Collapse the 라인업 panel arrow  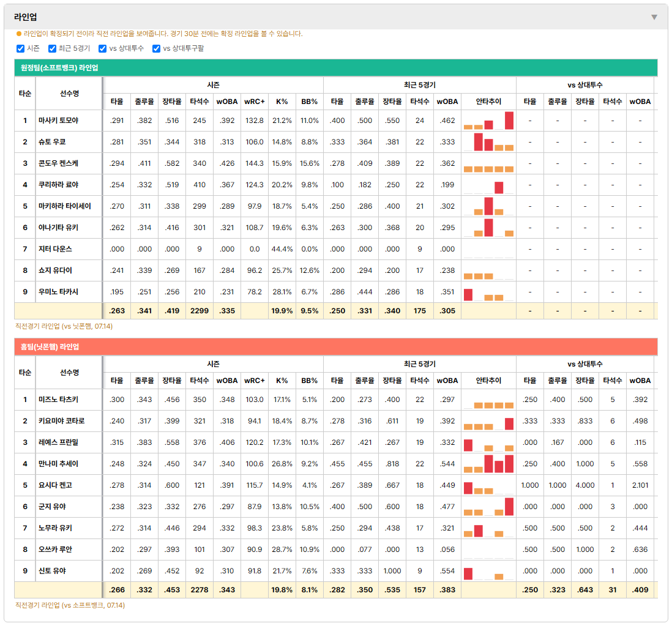[654, 17]
